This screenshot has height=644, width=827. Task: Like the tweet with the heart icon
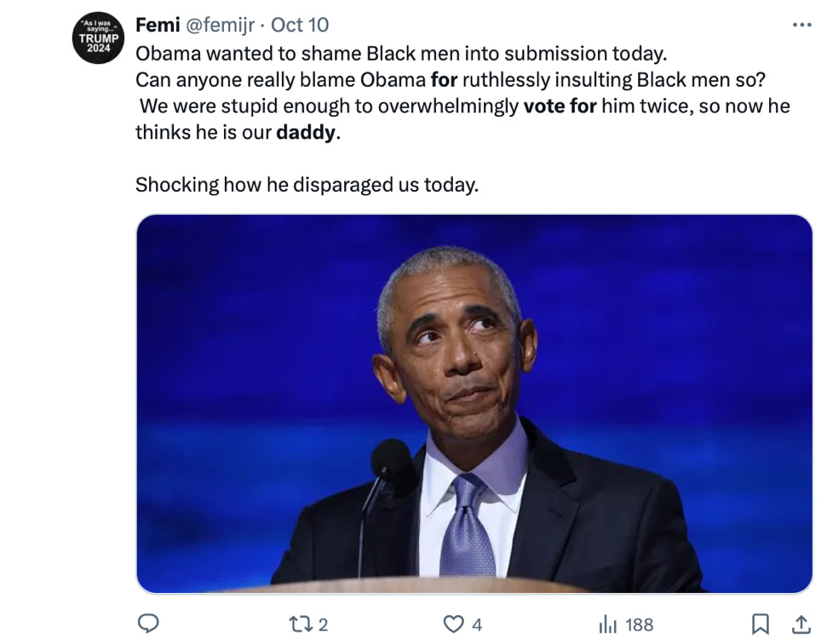coord(454,624)
